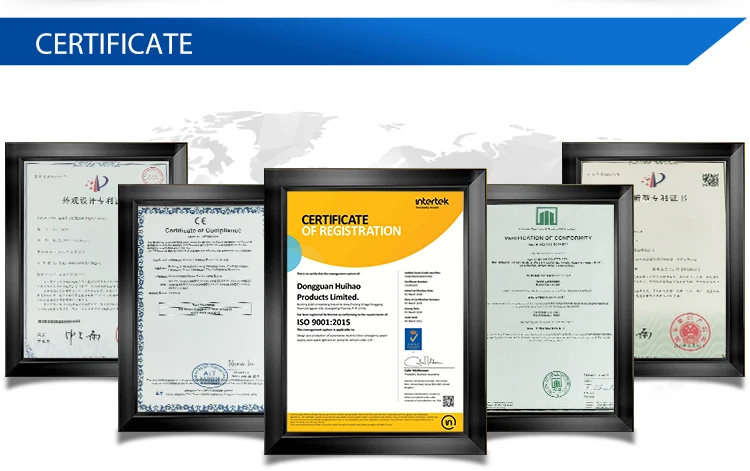Viewport: 750px width, 471px height.
Task: Click the QR code on the Intertek certificate
Action: coord(448,401)
